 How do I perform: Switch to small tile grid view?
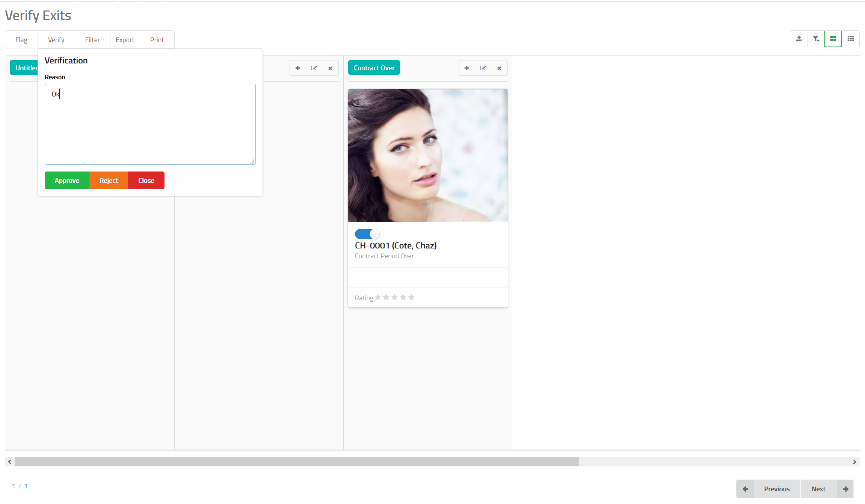click(851, 39)
